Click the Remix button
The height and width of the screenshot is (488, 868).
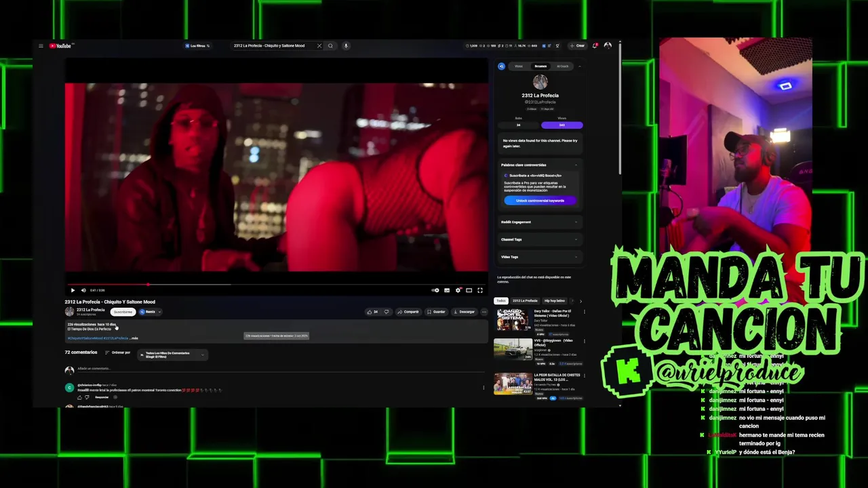point(148,312)
